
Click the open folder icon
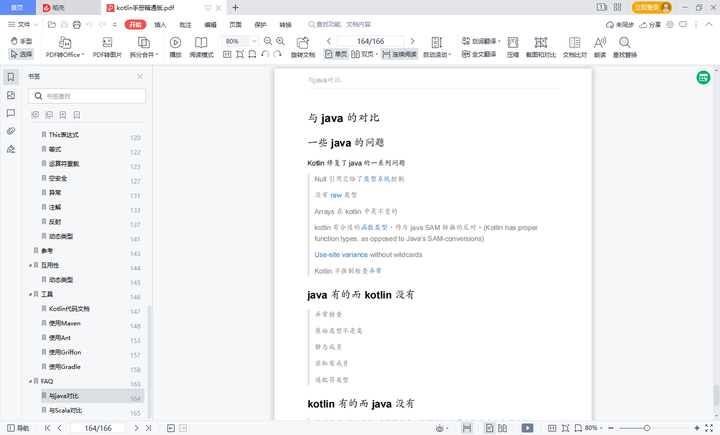[x=52, y=24]
